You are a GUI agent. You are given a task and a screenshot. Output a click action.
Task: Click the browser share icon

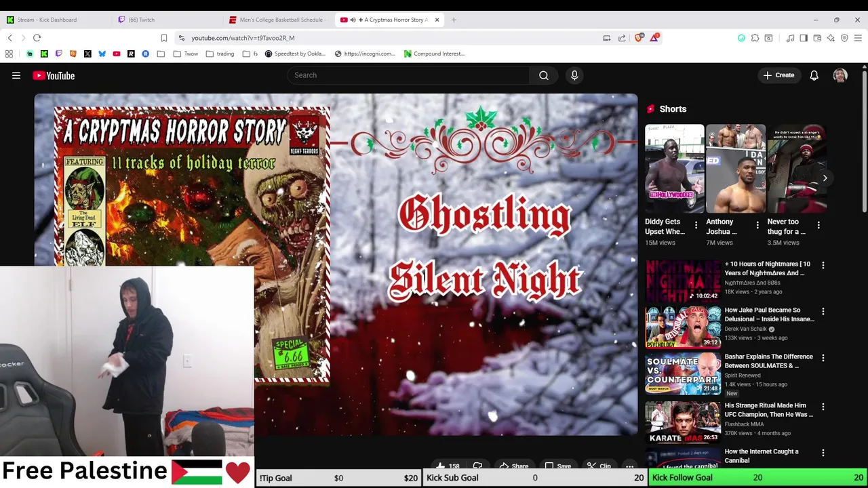tap(622, 38)
